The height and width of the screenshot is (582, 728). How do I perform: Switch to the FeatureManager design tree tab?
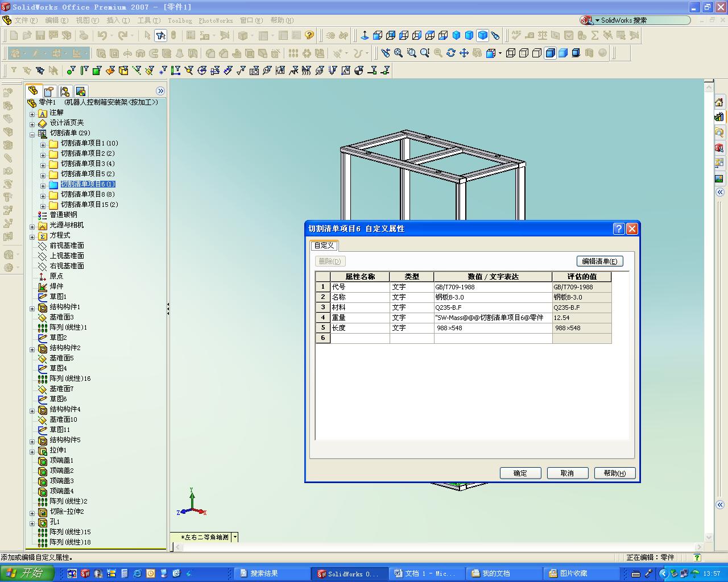(x=33, y=91)
